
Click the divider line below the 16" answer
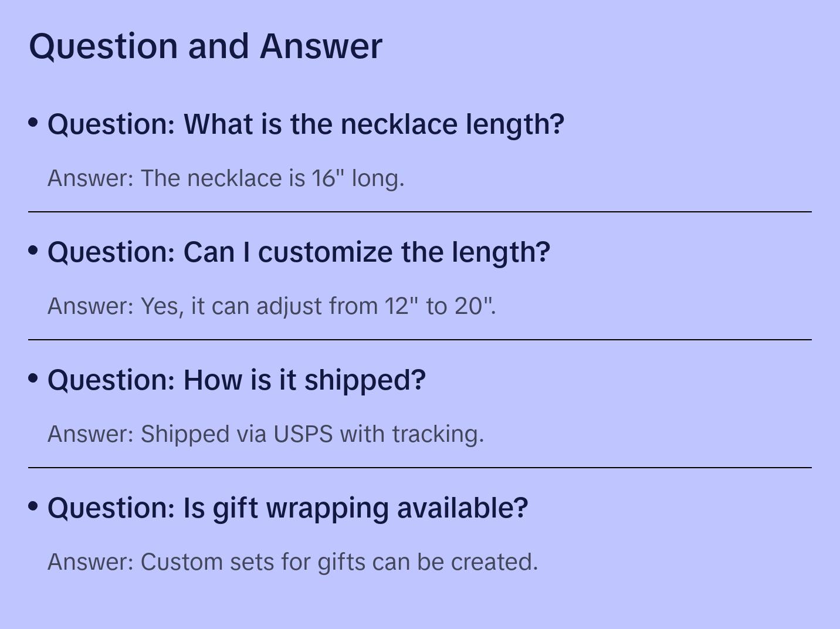[x=420, y=212]
